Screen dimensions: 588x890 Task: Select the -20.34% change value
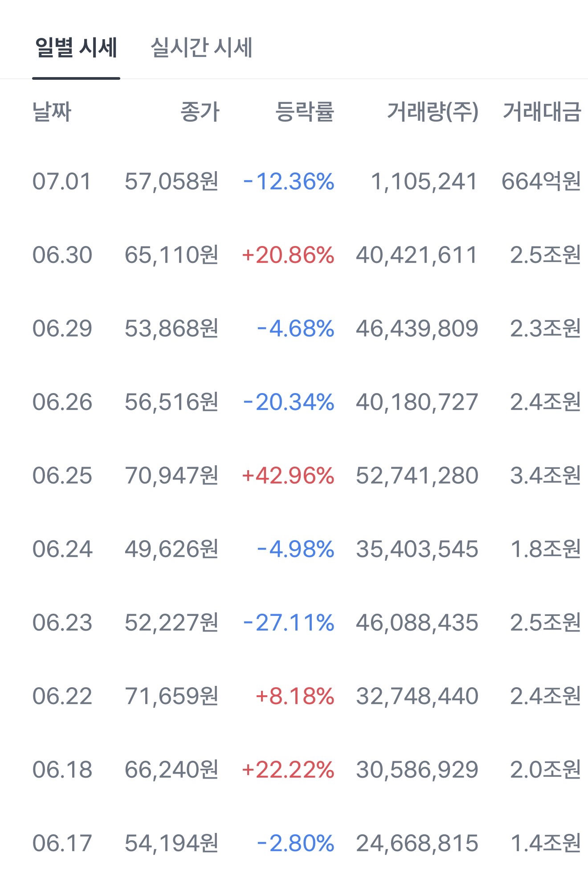[x=289, y=402]
